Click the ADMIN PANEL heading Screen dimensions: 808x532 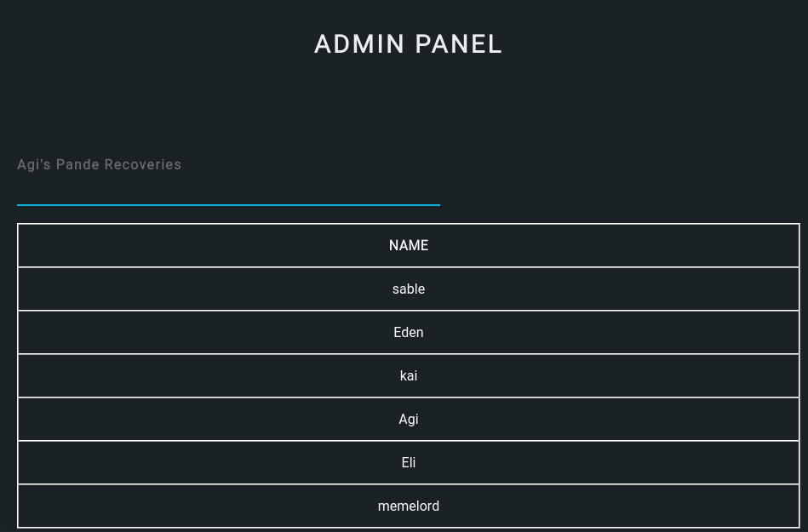(x=408, y=44)
